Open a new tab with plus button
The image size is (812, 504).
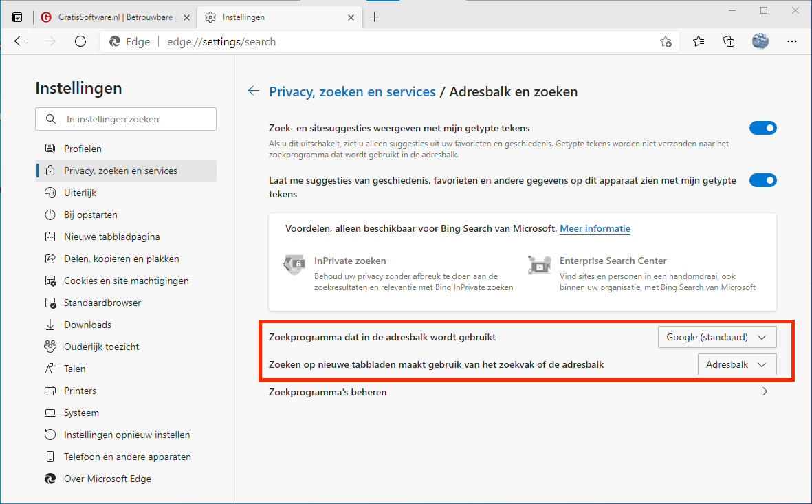pos(375,17)
